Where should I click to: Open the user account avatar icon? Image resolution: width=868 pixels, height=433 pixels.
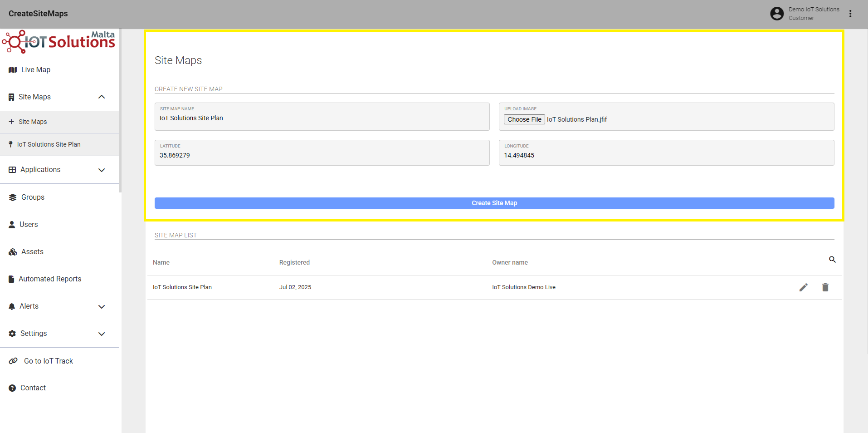coord(777,14)
